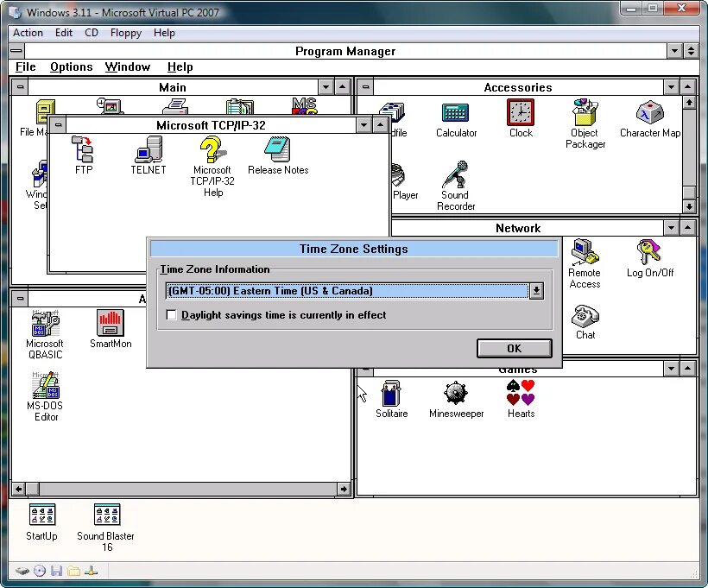Image resolution: width=708 pixels, height=588 pixels.
Task: Open Virtual PC Help menu
Action: [x=164, y=33]
